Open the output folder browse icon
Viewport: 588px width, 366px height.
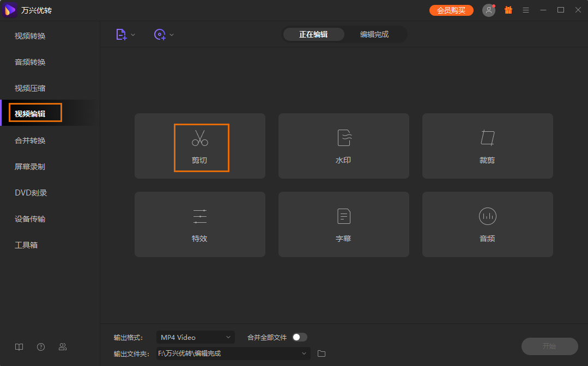(x=321, y=353)
